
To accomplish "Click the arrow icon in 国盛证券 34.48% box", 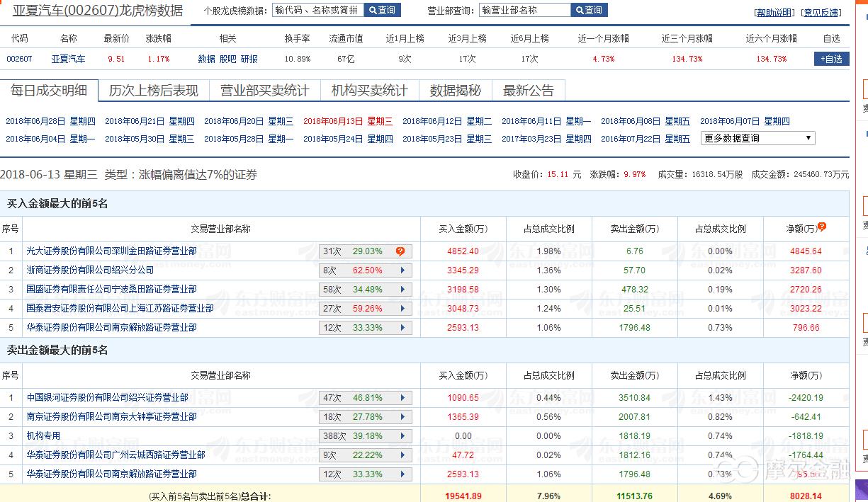I will 402,290.
